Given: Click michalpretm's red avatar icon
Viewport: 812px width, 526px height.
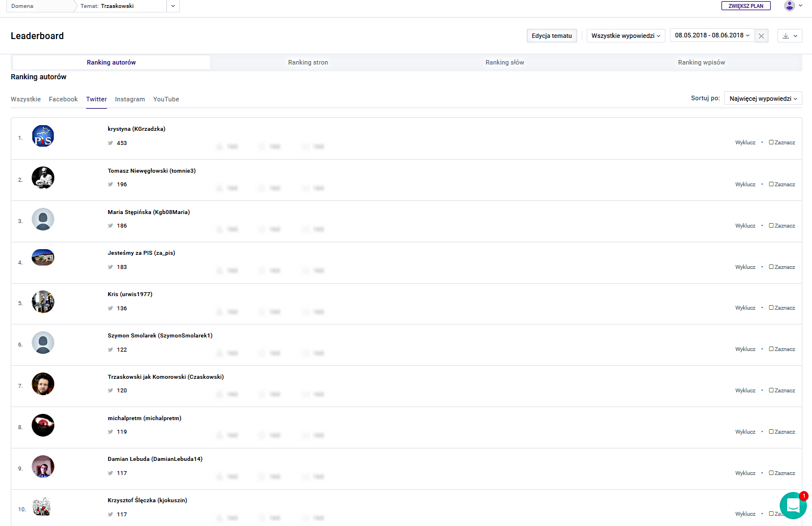Looking at the screenshot, I should point(43,425).
